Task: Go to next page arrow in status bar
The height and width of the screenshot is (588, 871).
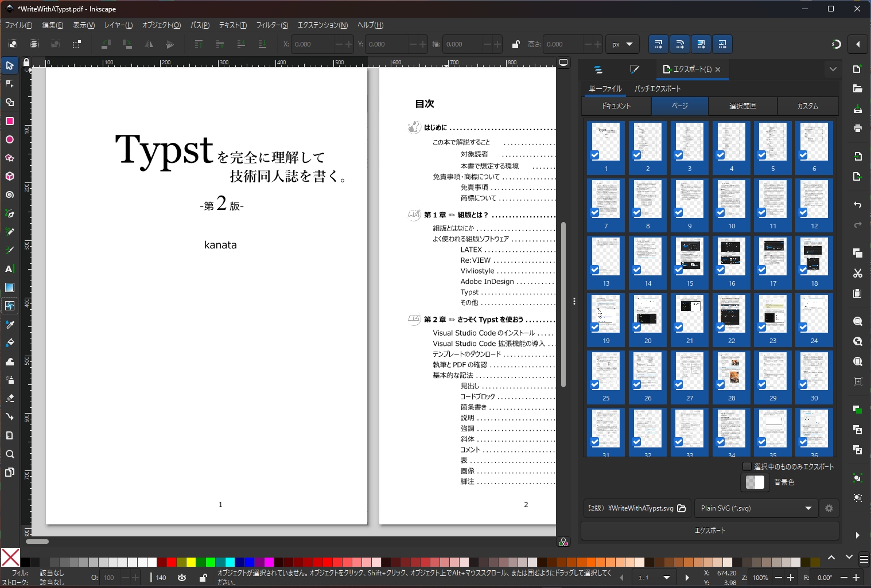Action: click(x=687, y=578)
